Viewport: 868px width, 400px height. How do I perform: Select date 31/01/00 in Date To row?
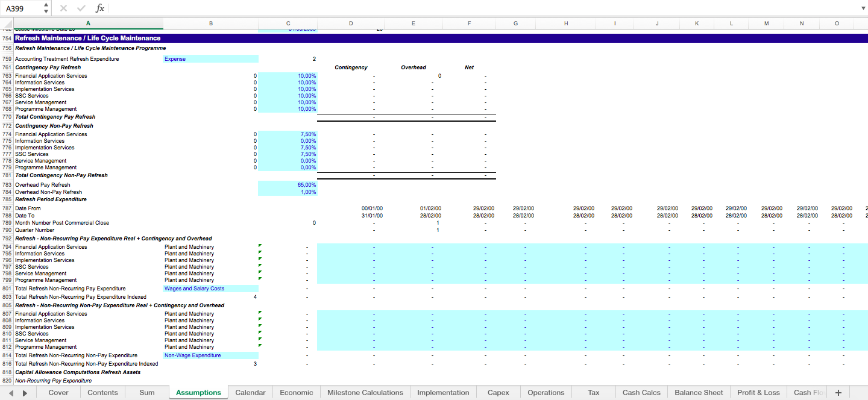click(x=372, y=216)
